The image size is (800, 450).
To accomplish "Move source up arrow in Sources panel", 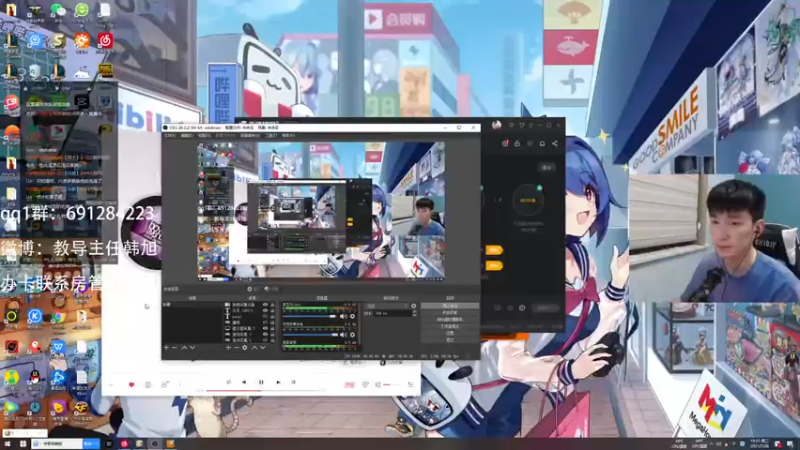I will point(254,347).
